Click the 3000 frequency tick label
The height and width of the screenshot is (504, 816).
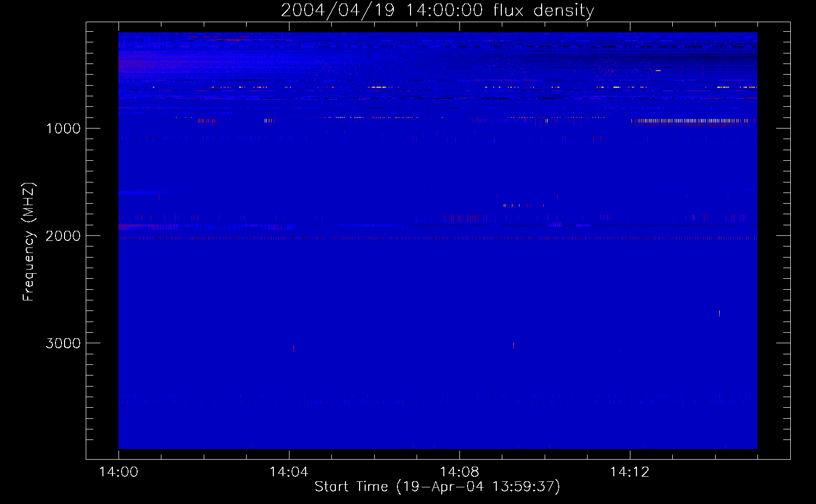coord(63,343)
